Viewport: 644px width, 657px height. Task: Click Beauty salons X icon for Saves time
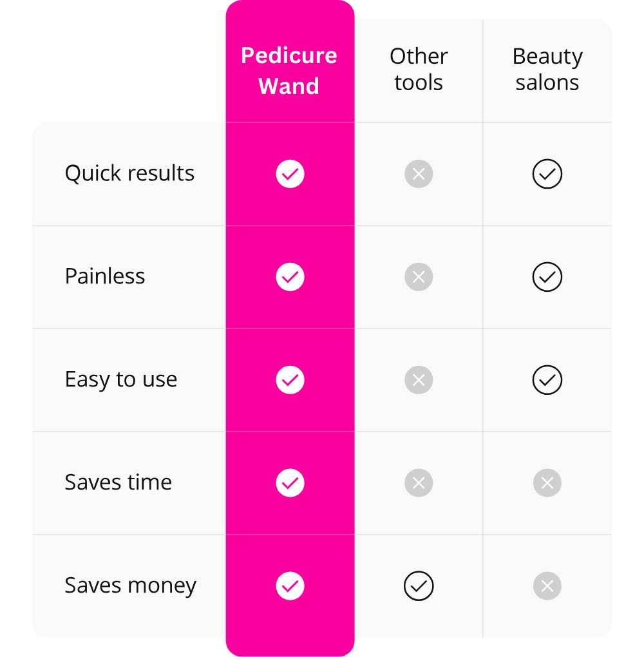[x=547, y=483]
